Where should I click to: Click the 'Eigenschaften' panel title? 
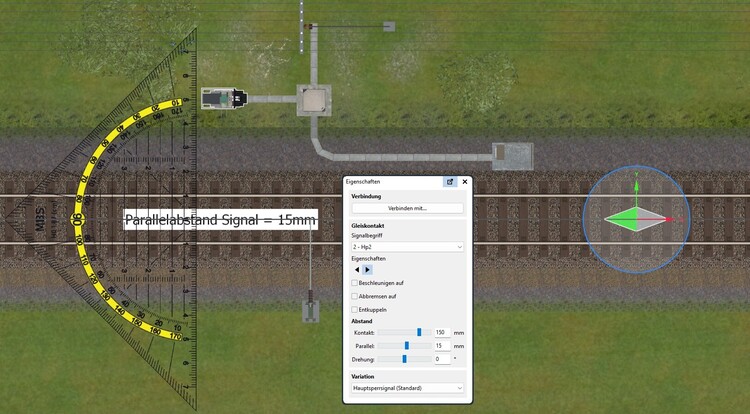363,182
